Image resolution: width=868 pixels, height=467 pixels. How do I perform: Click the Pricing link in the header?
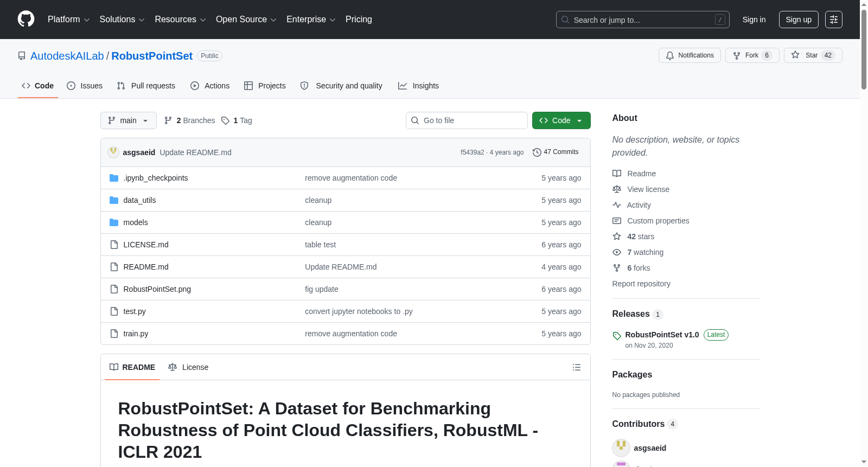coord(359,20)
